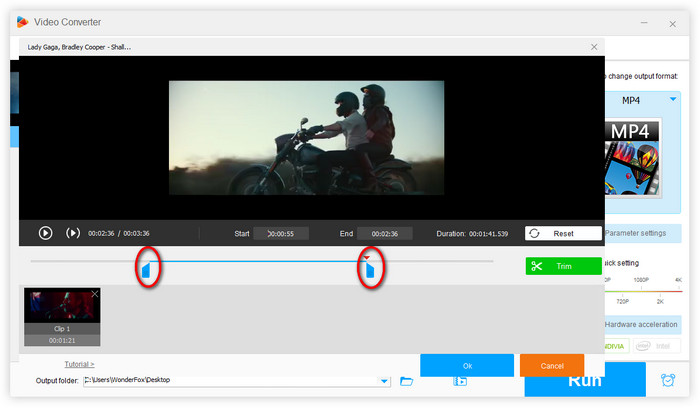The width and height of the screenshot is (700, 408).
Task: Click the video preview frame
Action: click(306, 137)
